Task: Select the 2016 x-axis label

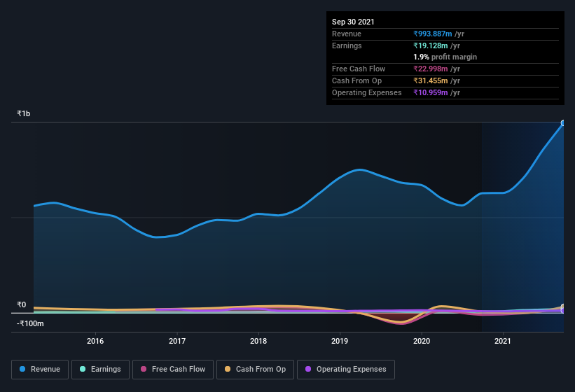Action: 95,341
